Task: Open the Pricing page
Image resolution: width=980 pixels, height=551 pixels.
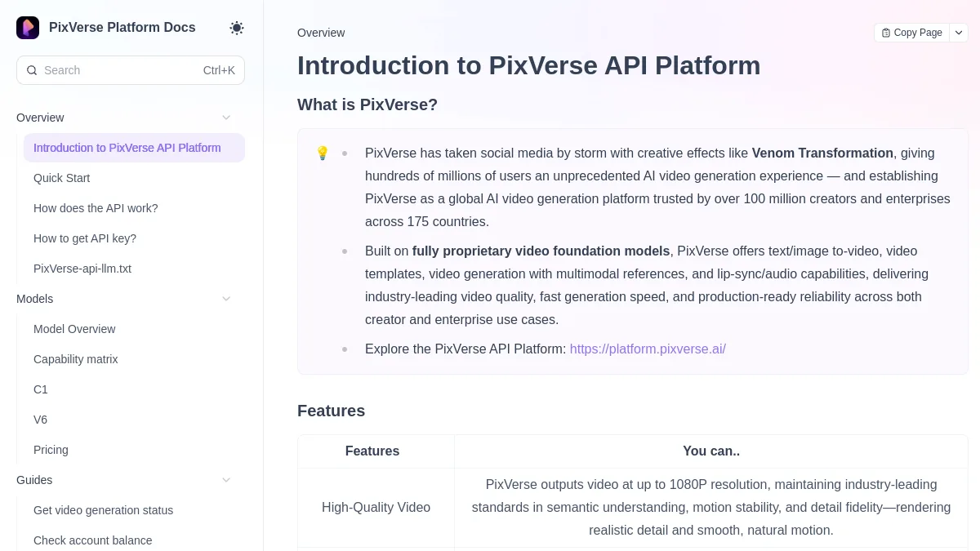Action: click(134, 450)
